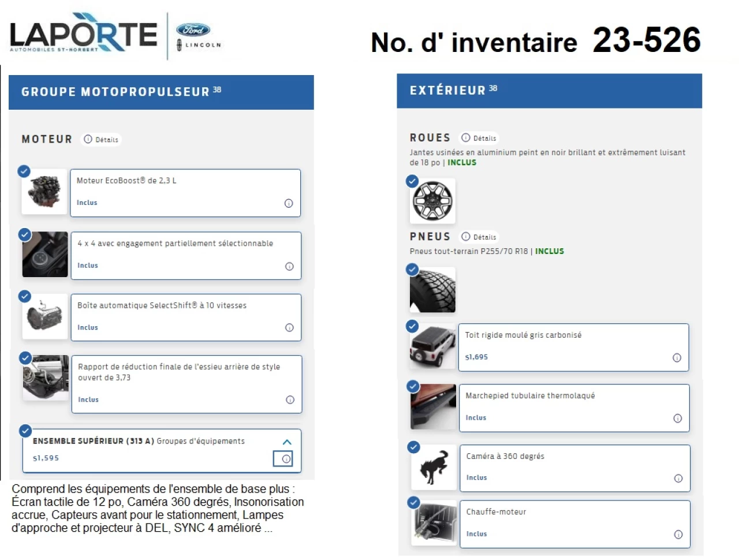Image resolution: width=739 pixels, height=560 pixels.
Task: Open info icon for Caméra à 360 degrés
Action: click(x=678, y=479)
